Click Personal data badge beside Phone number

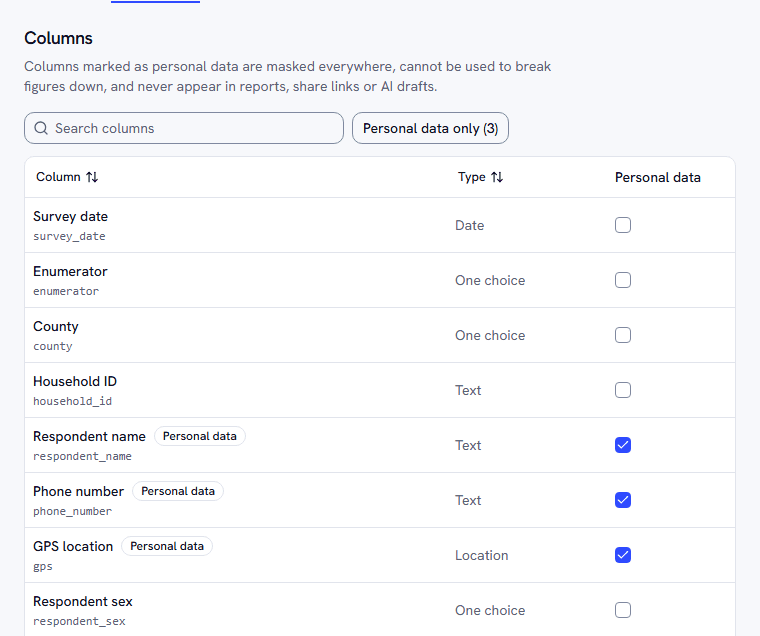pyautogui.click(x=178, y=491)
